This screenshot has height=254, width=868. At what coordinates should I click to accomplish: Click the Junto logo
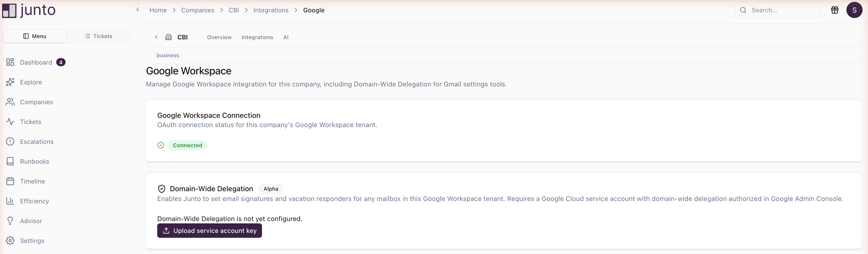tap(29, 10)
